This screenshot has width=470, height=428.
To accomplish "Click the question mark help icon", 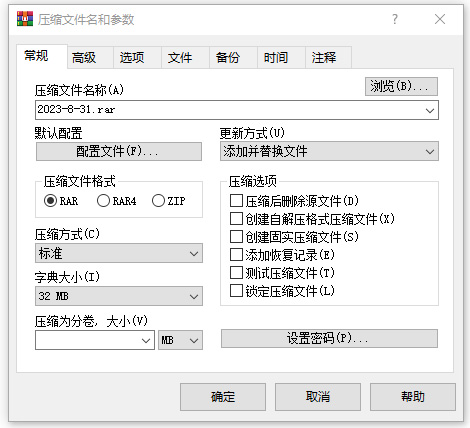I will (395, 19).
